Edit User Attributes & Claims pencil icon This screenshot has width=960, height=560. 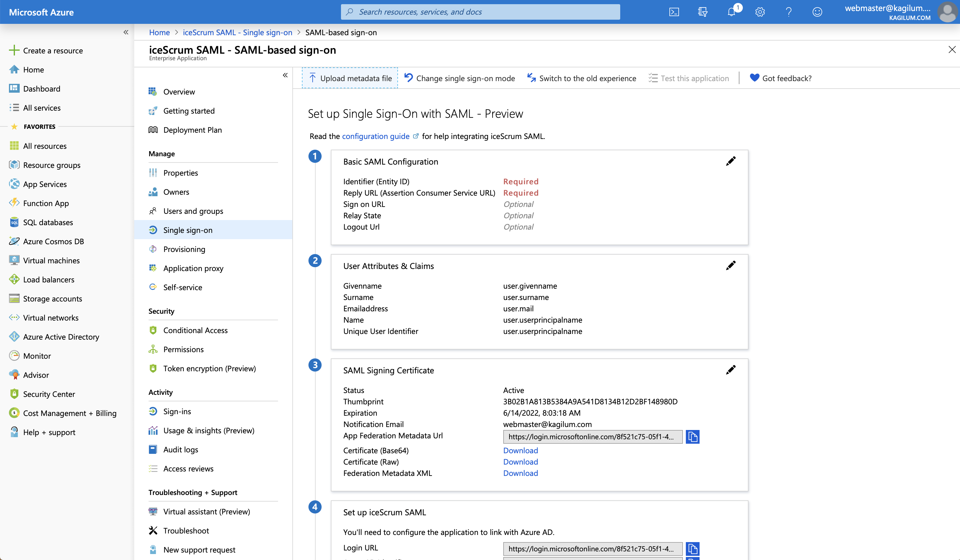[730, 266]
